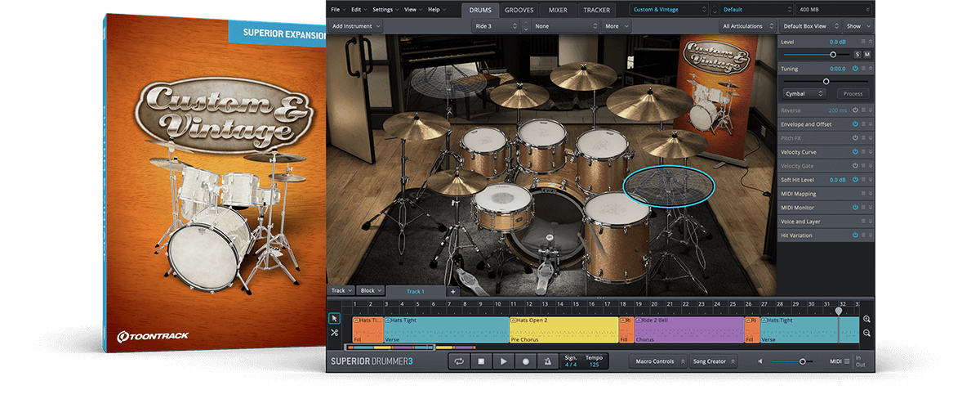Switch to the Mixer tab
The height and width of the screenshot is (399, 980).
(x=559, y=10)
